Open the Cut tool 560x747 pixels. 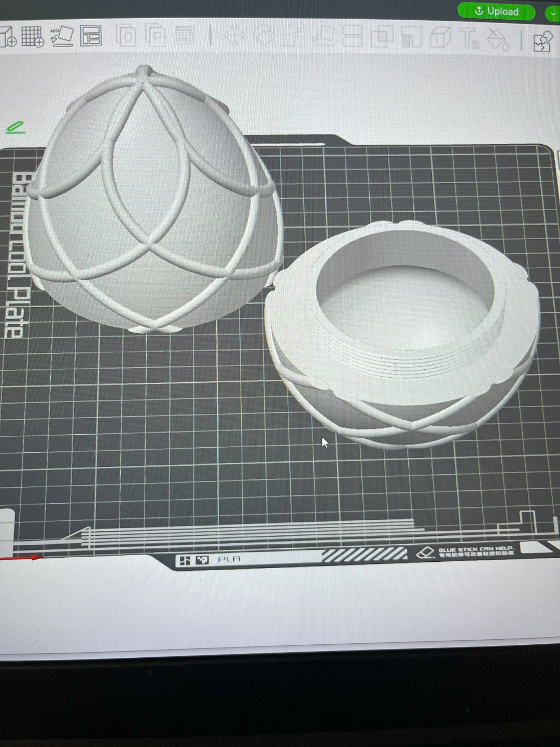[353, 37]
